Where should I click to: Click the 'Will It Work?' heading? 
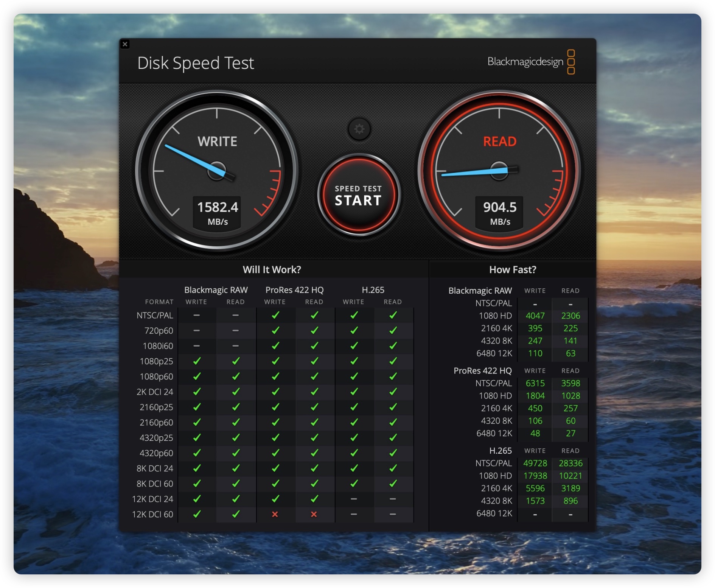tap(272, 269)
